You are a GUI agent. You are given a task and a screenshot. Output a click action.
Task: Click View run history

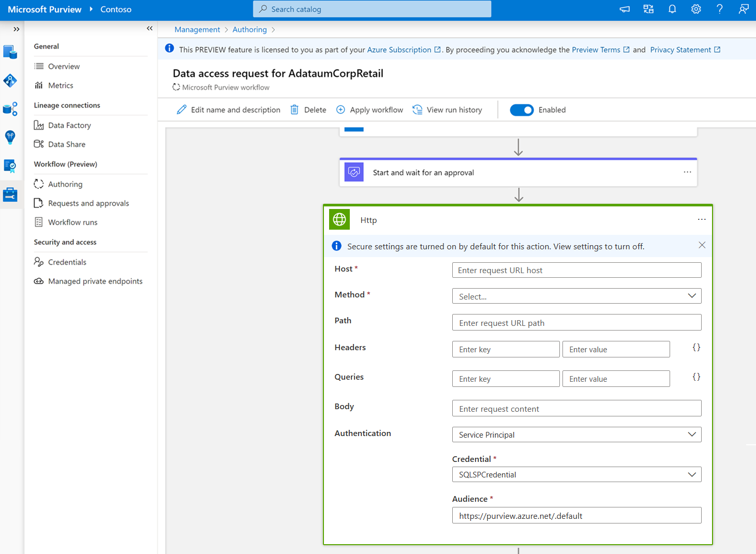point(447,110)
